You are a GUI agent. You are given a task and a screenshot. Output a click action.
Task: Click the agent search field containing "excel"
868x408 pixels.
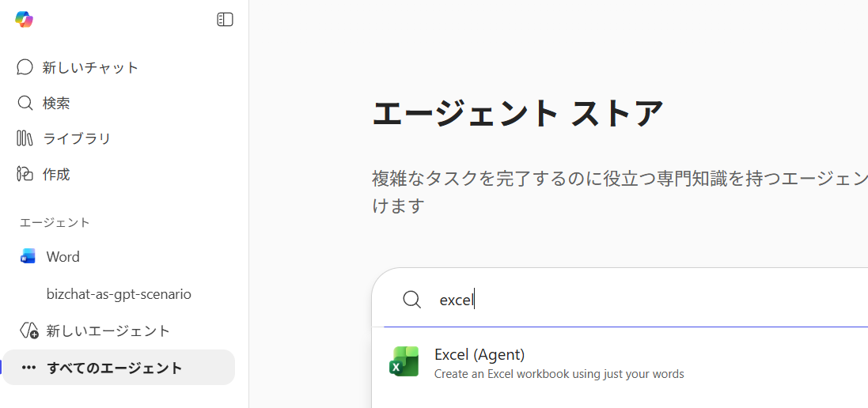[x=633, y=300]
